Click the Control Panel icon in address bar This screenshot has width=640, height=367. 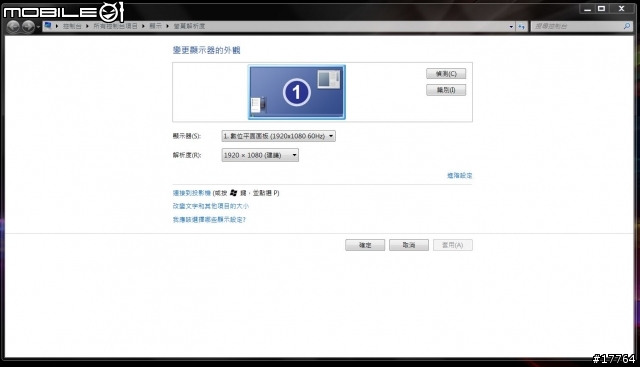click(x=48, y=26)
